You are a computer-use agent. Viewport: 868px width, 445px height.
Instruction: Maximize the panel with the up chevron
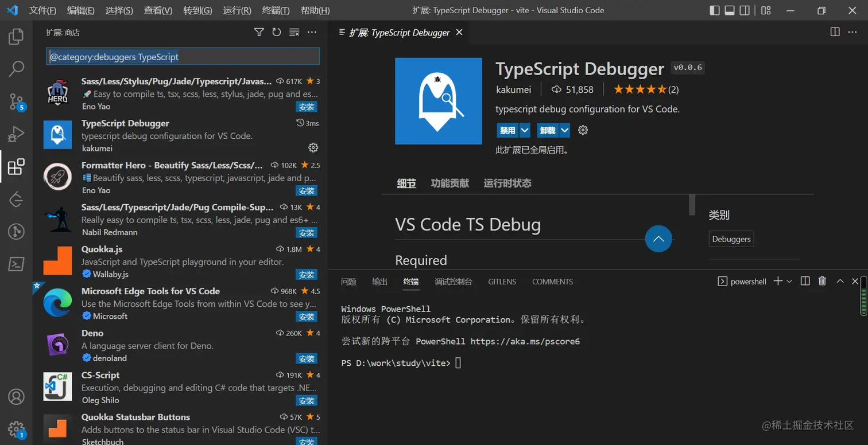click(840, 281)
